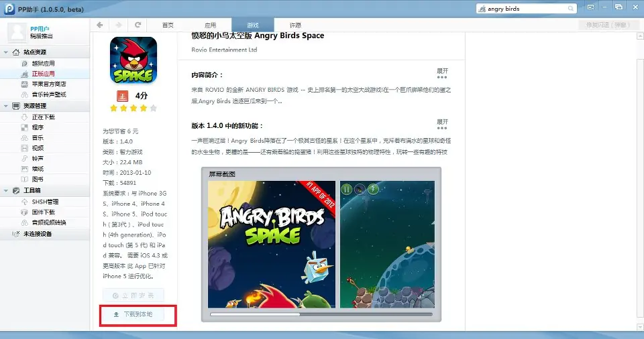Click the compact mode icon in title bar
The height and width of the screenshot is (339, 644).
pyautogui.click(x=590, y=7)
